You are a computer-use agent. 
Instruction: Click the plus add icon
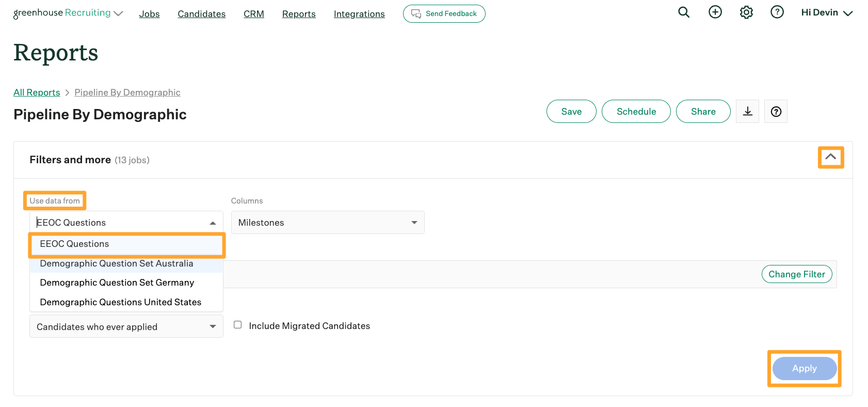tap(715, 12)
